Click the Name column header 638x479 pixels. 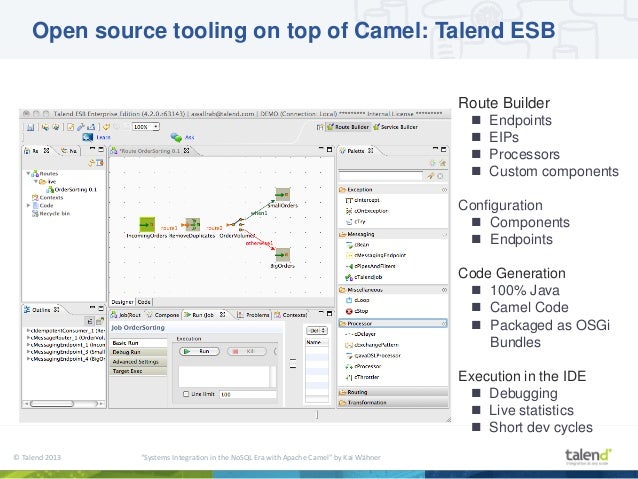tap(317, 342)
